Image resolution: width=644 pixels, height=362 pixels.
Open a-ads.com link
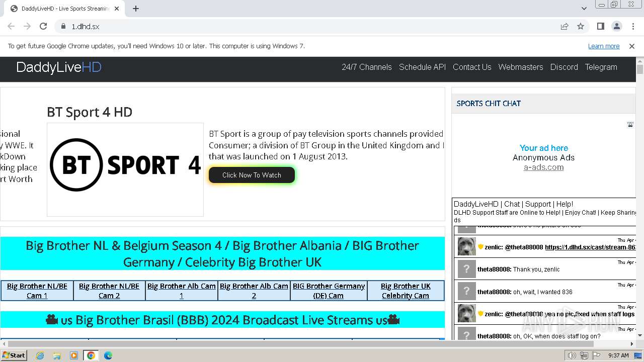click(543, 167)
